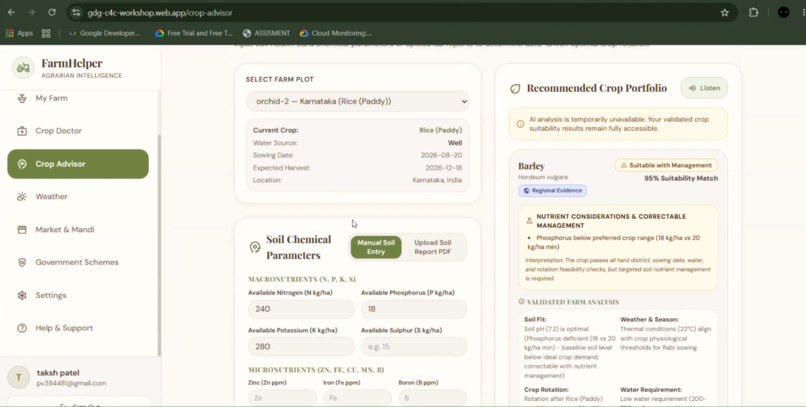Switch to Manual Soil Entry mode
The width and height of the screenshot is (806, 407).
click(x=376, y=247)
